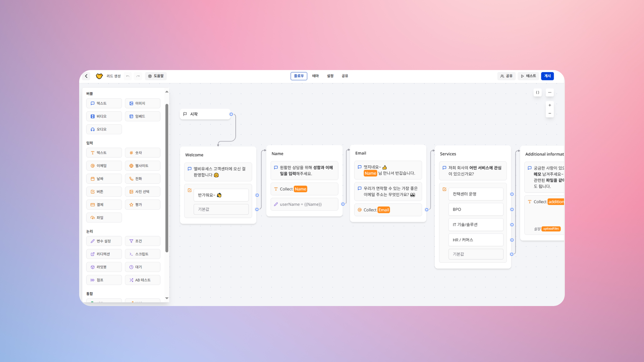Click the userName set variable field
Screen dimensions: 644x362
point(304,204)
